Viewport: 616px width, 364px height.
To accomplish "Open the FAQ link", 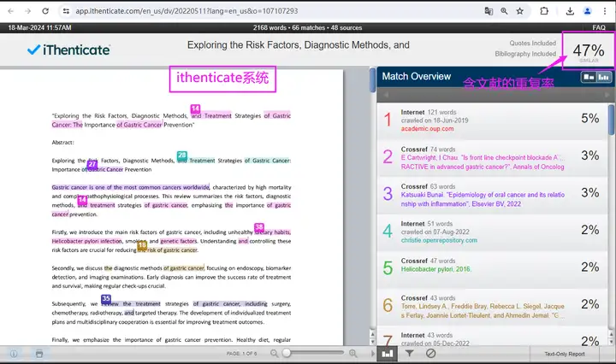I will pyautogui.click(x=599, y=27).
